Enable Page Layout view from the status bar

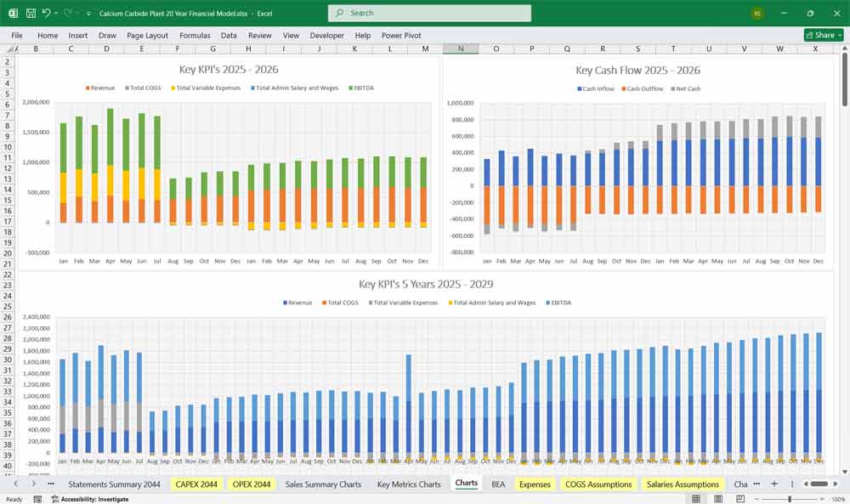click(718, 498)
